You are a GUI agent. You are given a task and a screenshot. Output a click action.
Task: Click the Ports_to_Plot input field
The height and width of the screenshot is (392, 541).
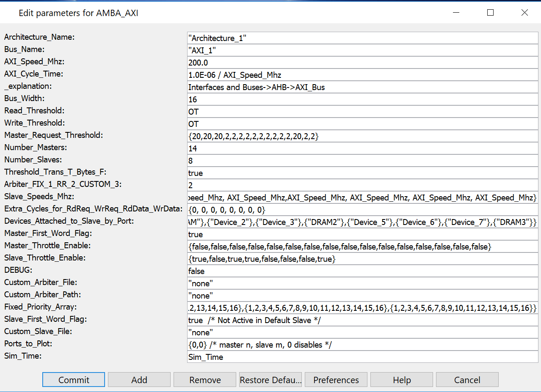click(362, 345)
